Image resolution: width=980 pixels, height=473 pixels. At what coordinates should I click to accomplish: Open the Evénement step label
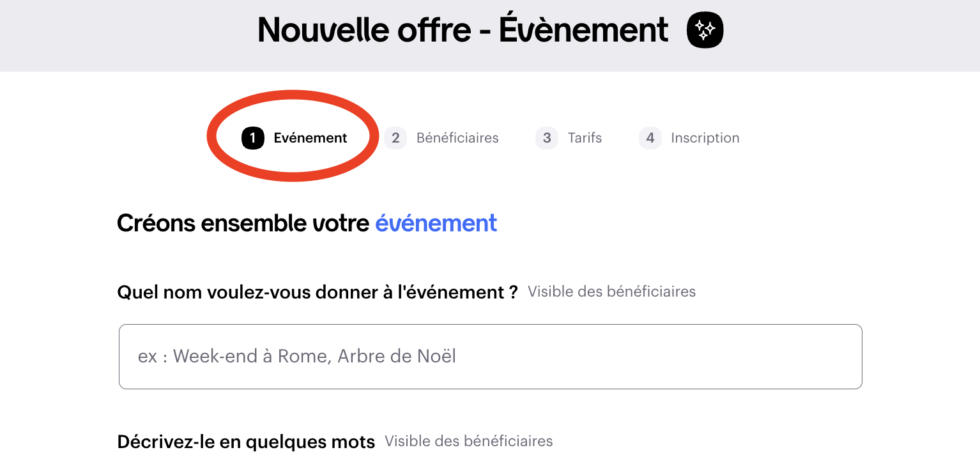click(x=310, y=138)
